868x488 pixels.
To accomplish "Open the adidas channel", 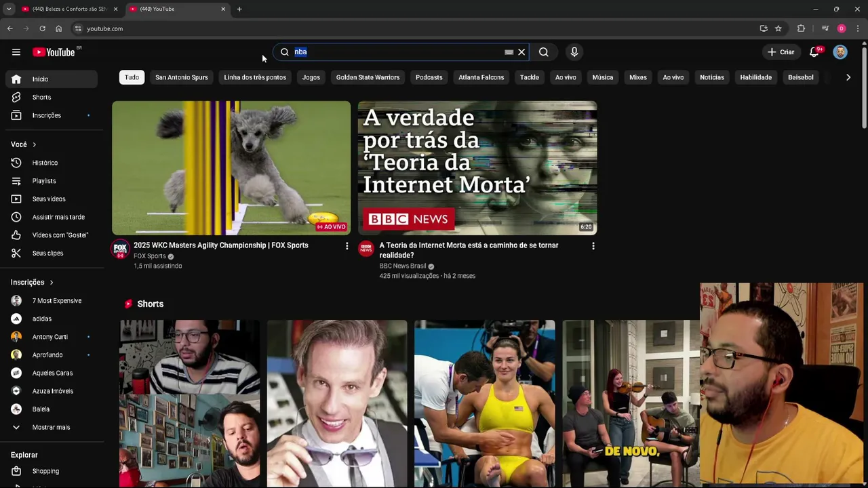I will (x=52, y=319).
